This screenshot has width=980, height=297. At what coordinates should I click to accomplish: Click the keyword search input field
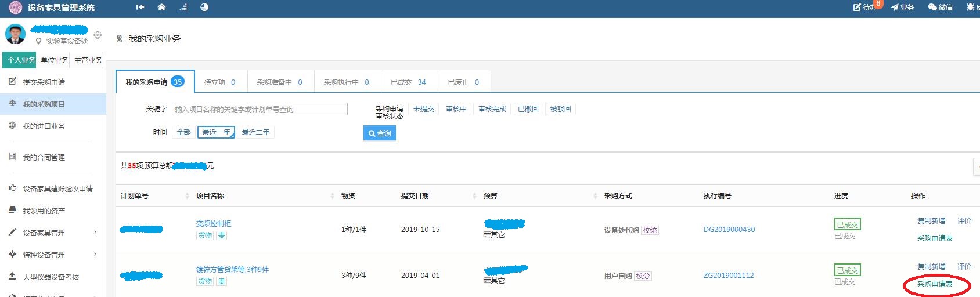260,109
